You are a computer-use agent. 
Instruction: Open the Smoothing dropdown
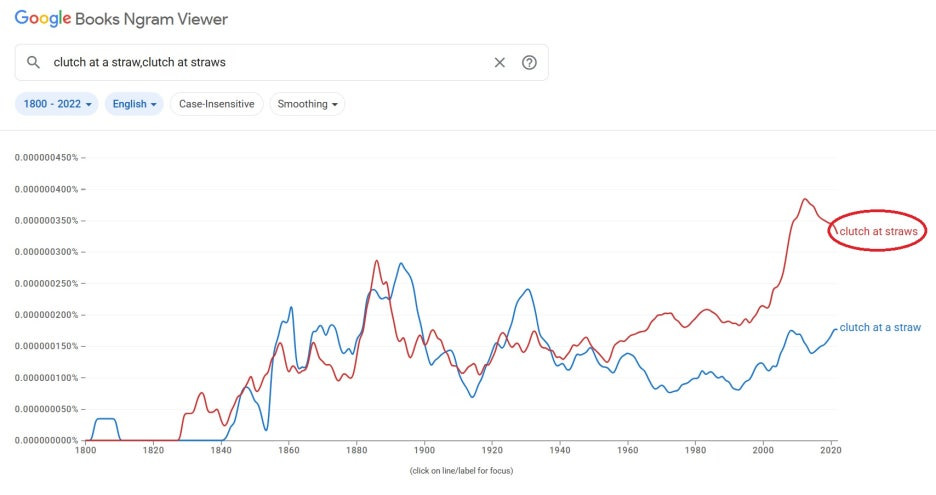click(x=307, y=104)
